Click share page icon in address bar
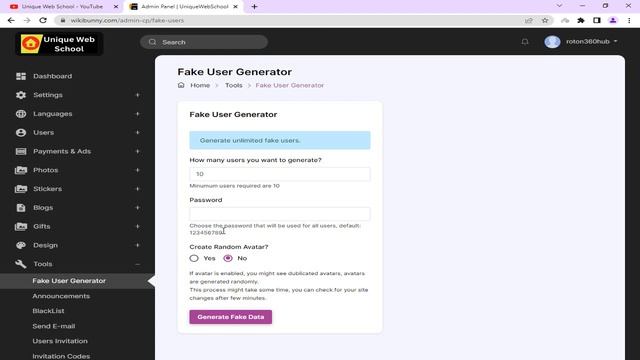Screen dimensions: 640x360 click(x=529, y=20)
